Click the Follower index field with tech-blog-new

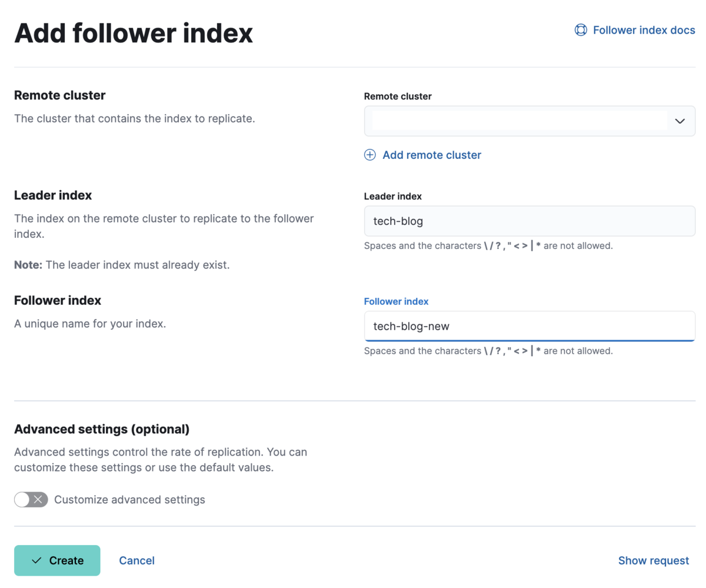529,326
